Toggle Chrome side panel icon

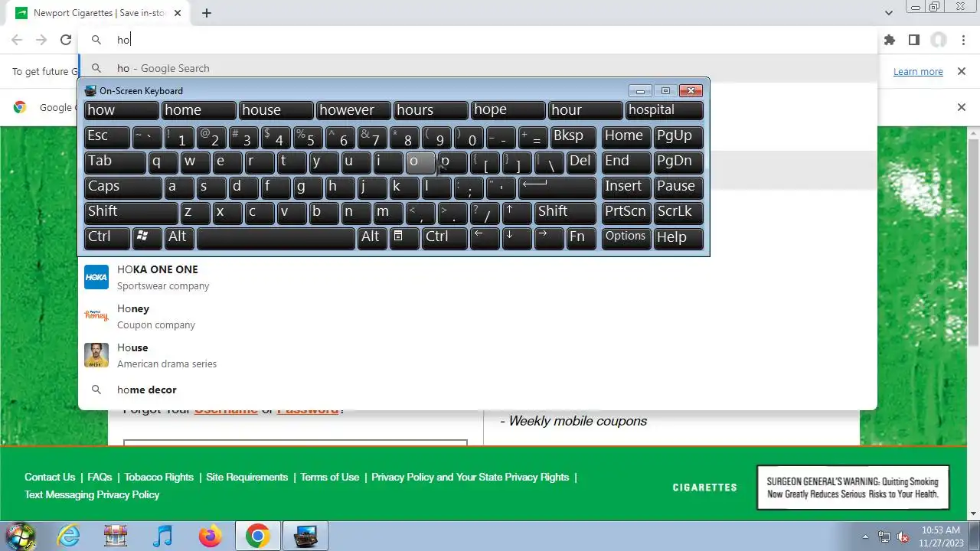913,40
